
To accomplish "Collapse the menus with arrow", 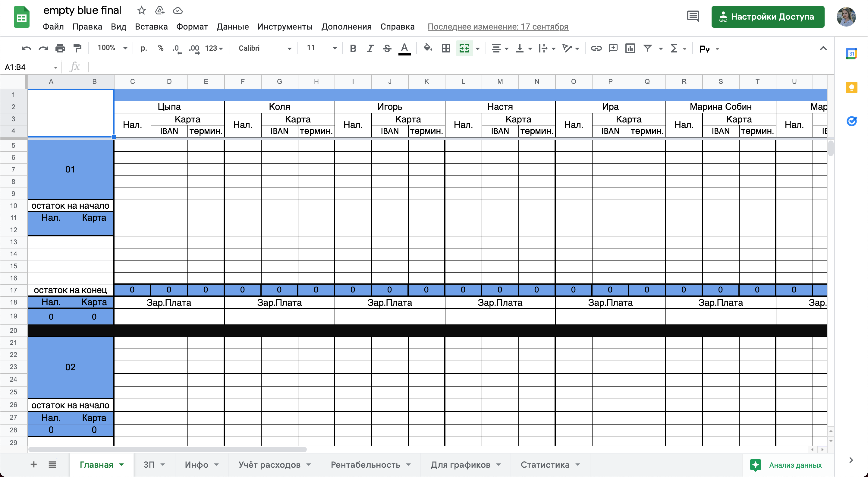I will coord(823,49).
